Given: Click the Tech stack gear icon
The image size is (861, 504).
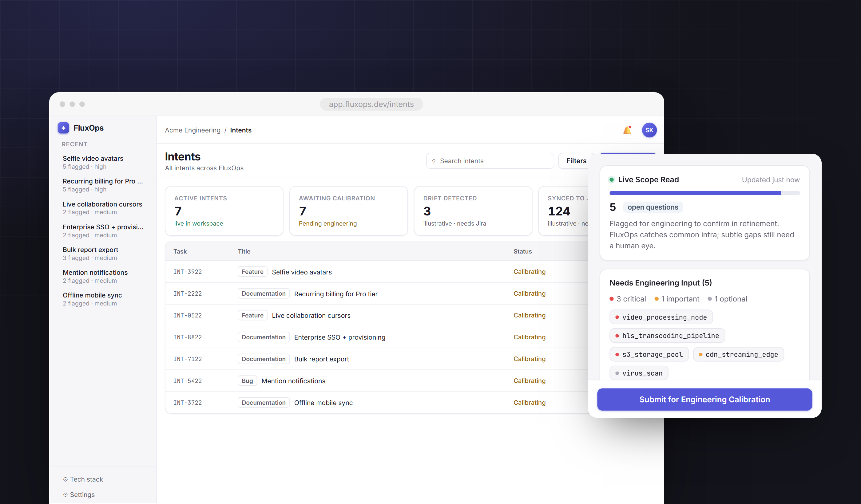Looking at the screenshot, I should point(65,479).
